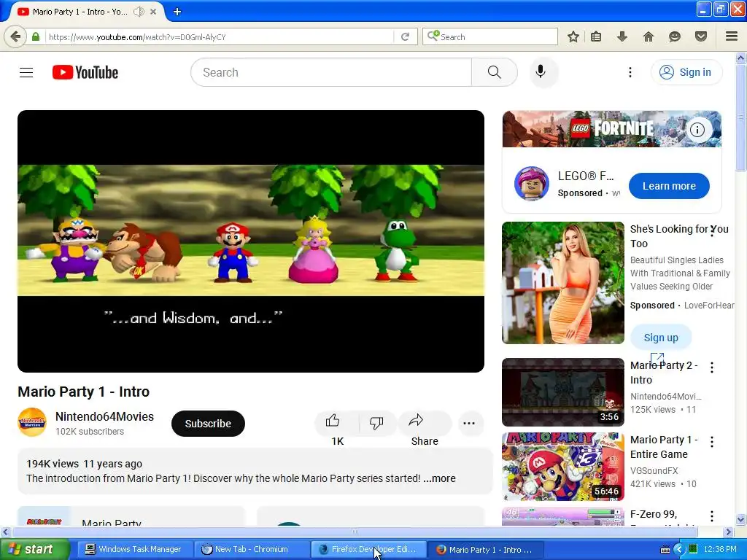Focus the YouTube search input field
The height and width of the screenshot is (560, 747).
point(331,72)
